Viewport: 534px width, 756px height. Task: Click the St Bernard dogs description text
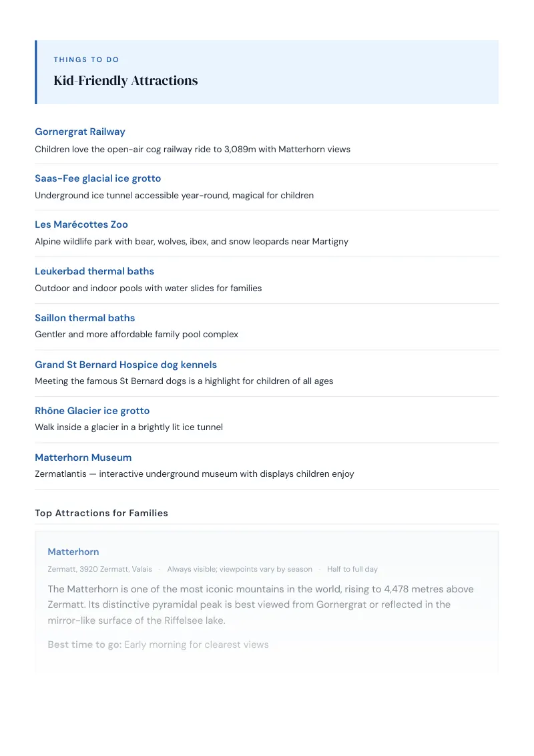[184, 381]
